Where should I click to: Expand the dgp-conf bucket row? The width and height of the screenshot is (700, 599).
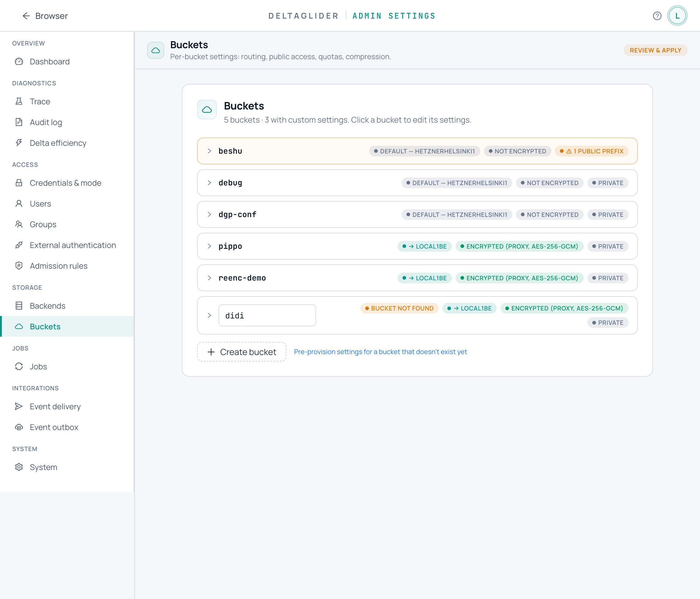[209, 214]
